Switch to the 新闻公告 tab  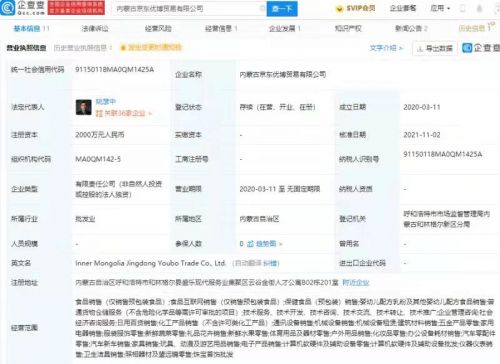(x=411, y=29)
